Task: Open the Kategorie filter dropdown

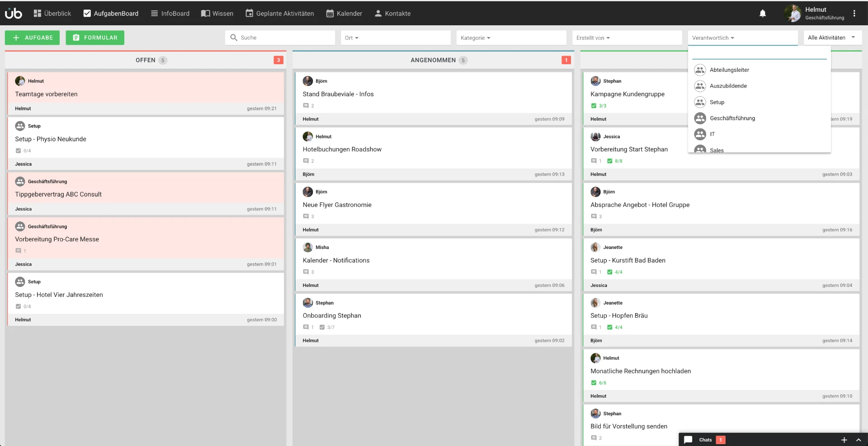Action: click(511, 38)
